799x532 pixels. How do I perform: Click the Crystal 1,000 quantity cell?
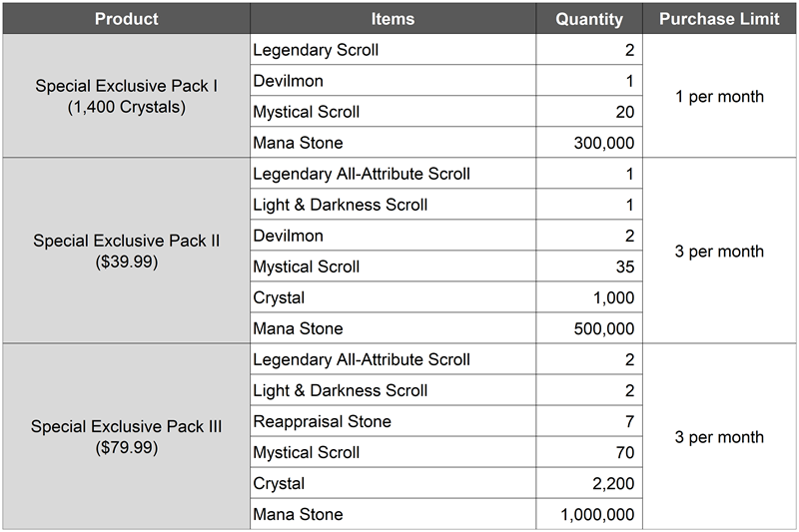(x=589, y=297)
